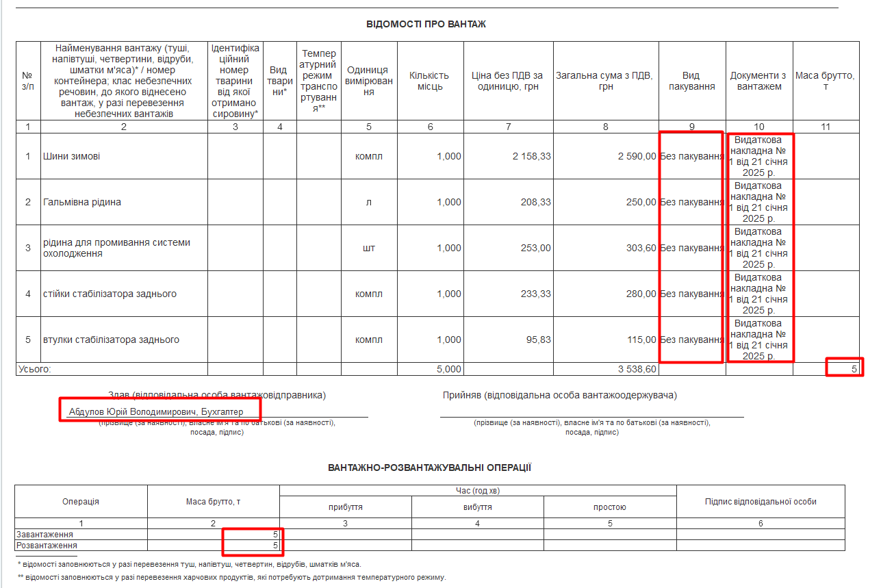Click Видаткова накладна document in row 3

coord(758,248)
